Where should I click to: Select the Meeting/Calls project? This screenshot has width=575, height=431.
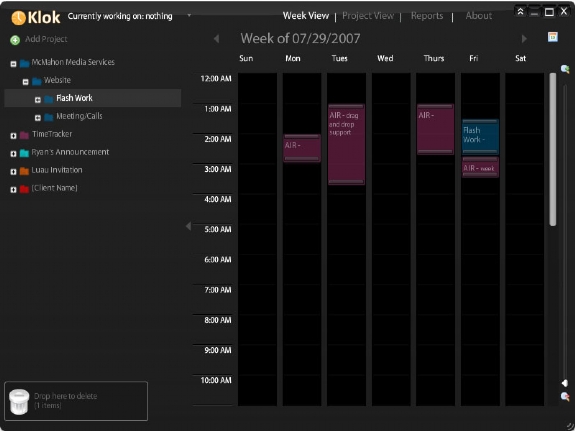click(x=79, y=116)
